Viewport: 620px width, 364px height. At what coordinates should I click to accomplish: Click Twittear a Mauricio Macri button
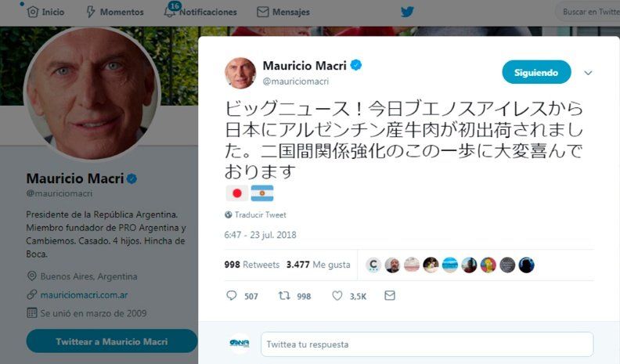[111, 341]
